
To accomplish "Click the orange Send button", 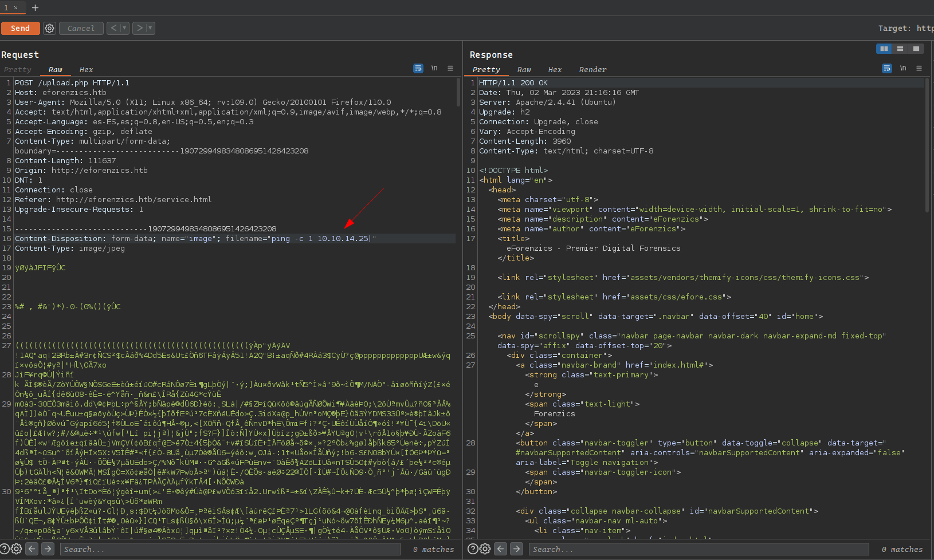I will pos(20,28).
